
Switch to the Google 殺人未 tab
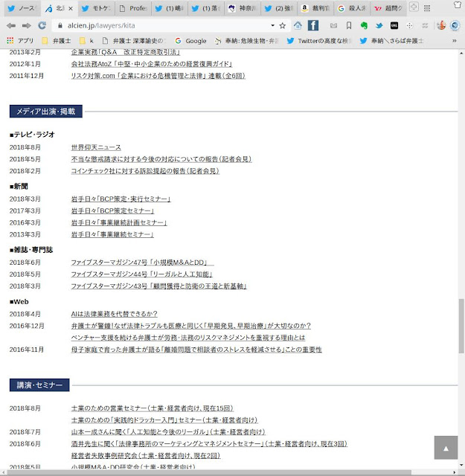point(352,8)
